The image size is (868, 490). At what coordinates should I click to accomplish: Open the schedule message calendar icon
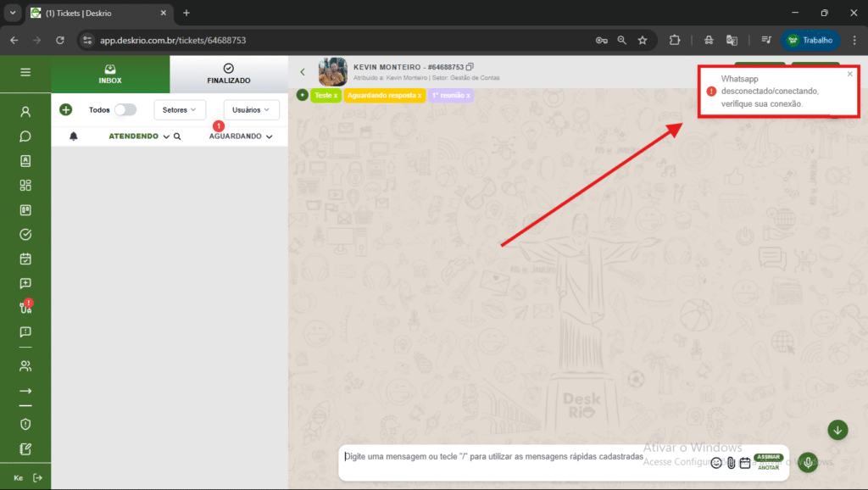(745, 463)
